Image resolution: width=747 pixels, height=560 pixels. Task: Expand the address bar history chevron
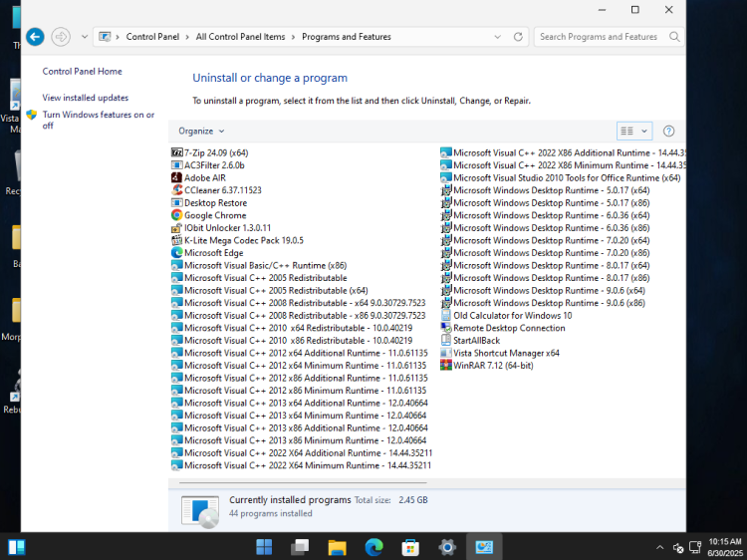point(497,37)
